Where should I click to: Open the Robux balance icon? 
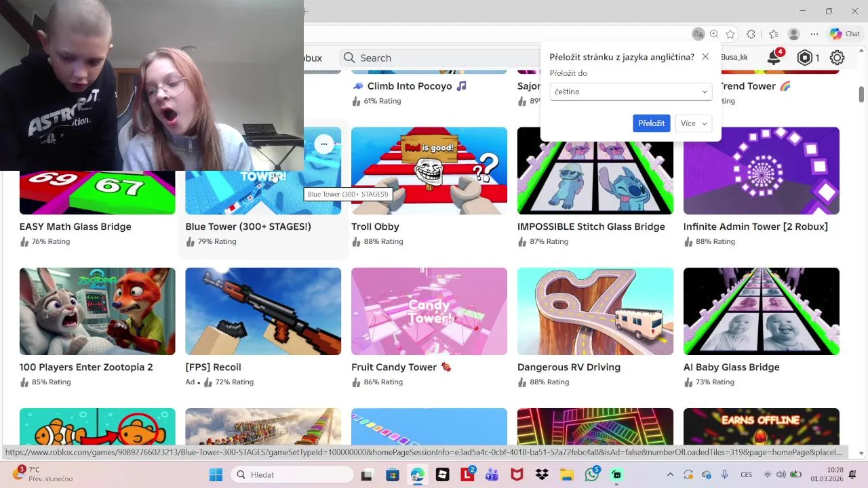(804, 58)
